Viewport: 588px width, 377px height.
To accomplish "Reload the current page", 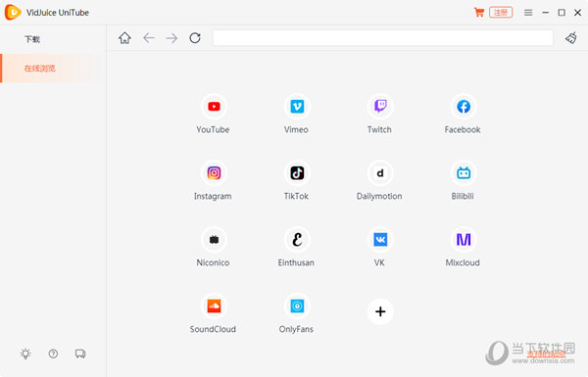I will (x=195, y=38).
